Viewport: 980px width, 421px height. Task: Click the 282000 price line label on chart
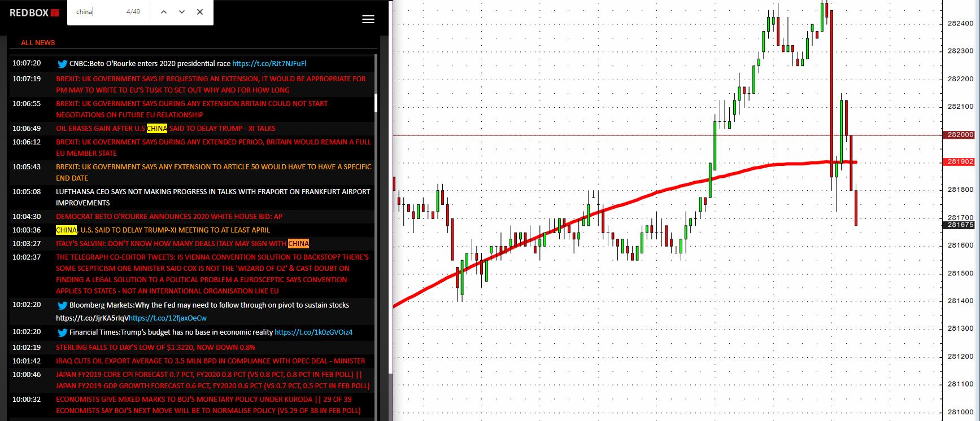tap(960, 135)
